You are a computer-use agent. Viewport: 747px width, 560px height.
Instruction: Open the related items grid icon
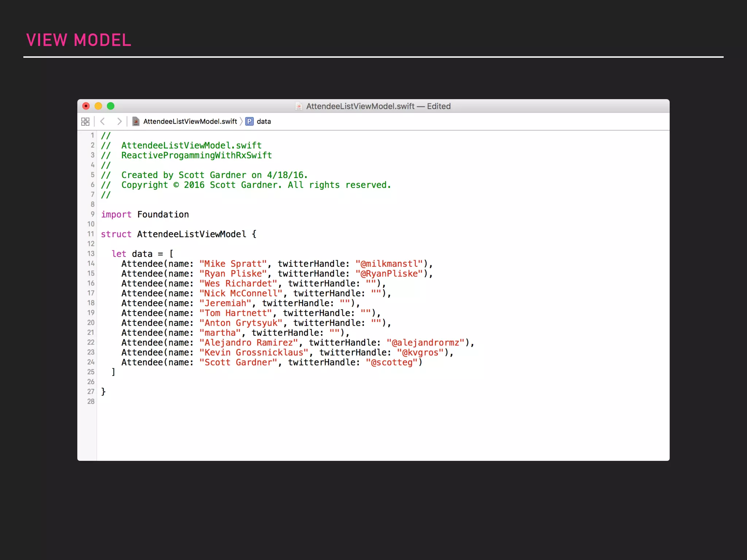pyautogui.click(x=85, y=121)
